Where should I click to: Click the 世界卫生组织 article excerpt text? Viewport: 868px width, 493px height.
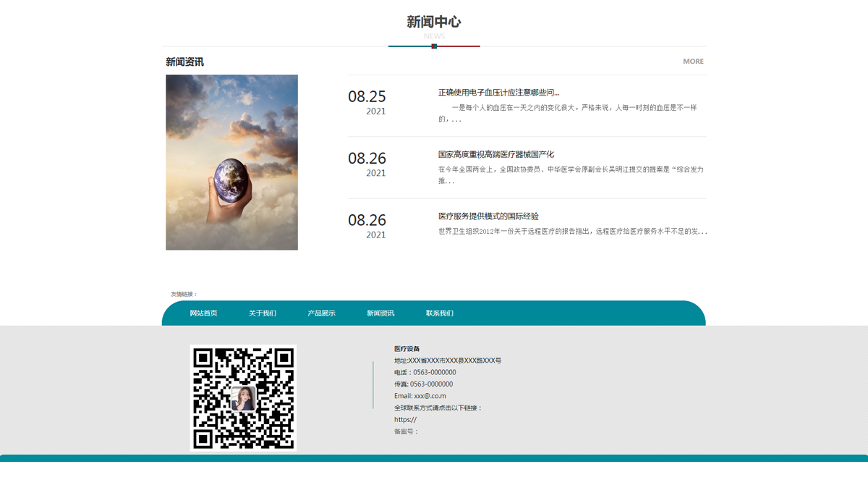pyautogui.click(x=572, y=232)
